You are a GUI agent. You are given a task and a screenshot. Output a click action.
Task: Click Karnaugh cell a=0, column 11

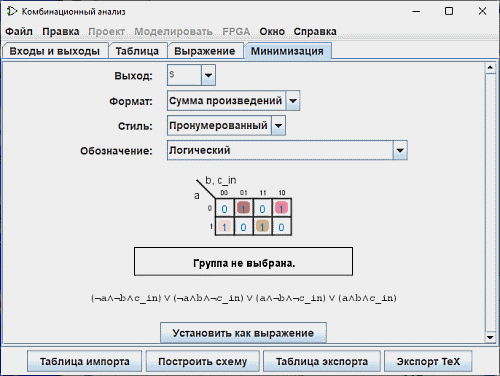click(262, 209)
